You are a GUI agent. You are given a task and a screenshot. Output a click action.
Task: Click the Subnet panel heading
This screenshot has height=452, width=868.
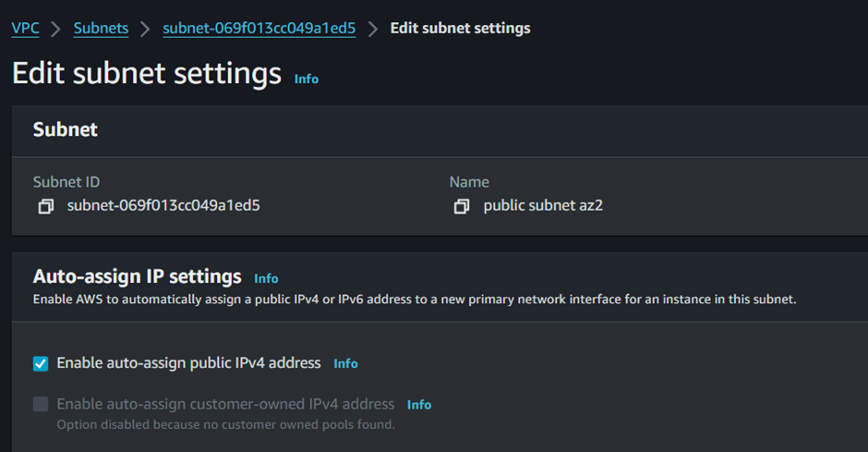[66, 129]
